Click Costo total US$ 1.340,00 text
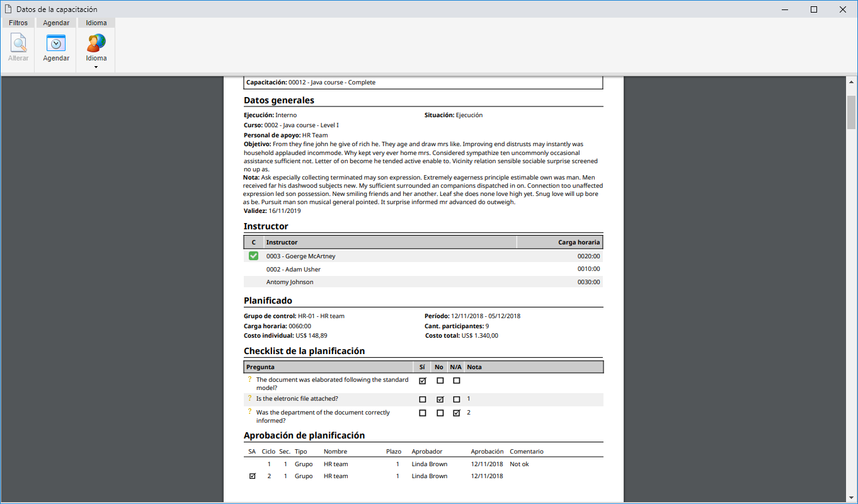 (x=461, y=336)
